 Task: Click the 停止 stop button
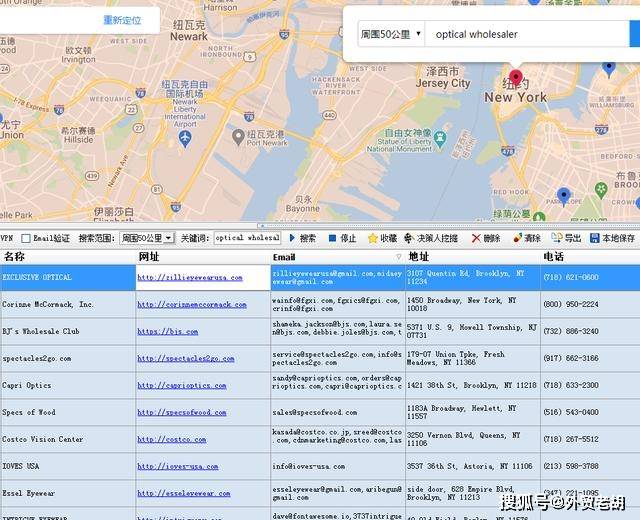tap(342, 238)
